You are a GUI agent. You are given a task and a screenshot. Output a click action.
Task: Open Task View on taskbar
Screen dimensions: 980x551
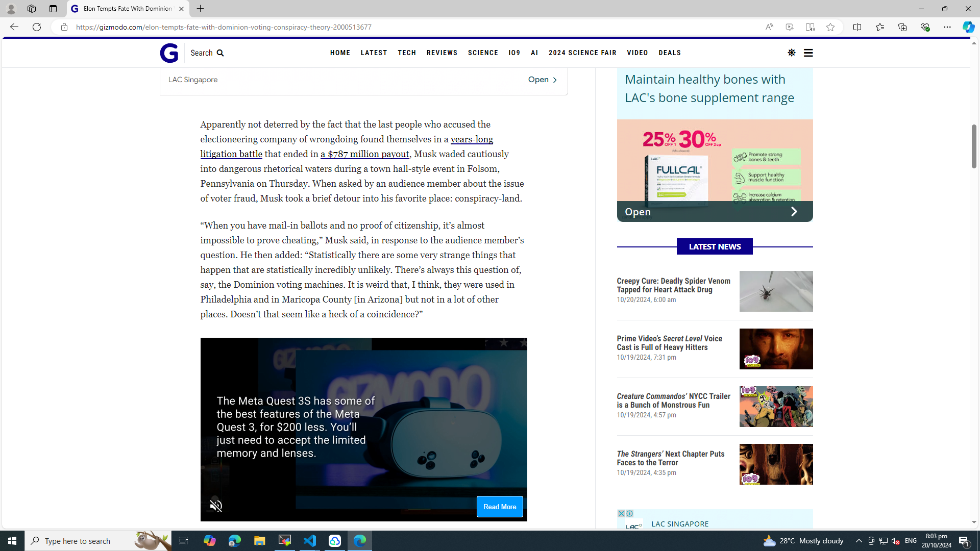pyautogui.click(x=183, y=541)
